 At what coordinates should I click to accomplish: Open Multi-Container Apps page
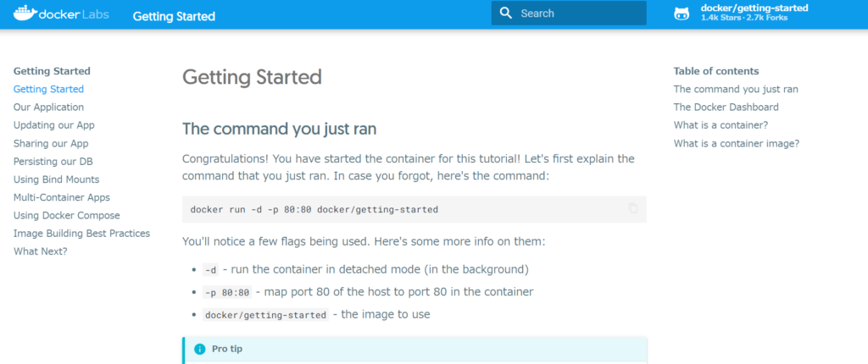tap(62, 197)
